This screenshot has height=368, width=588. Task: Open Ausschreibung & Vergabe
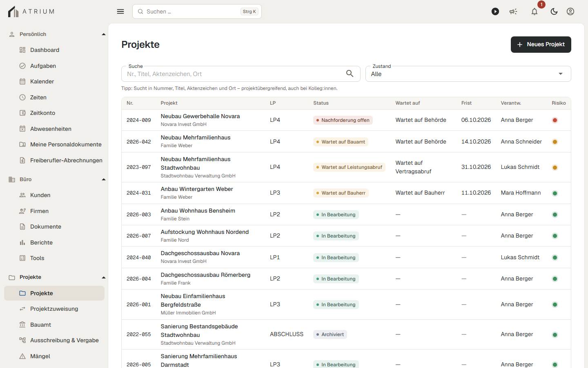(54, 340)
